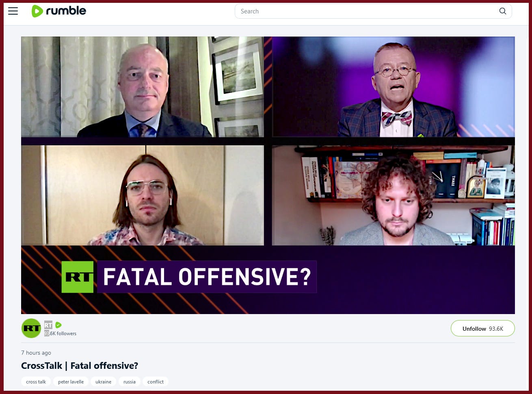Open the RT channel avatar
The image size is (532, 394).
[x=31, y=328]
